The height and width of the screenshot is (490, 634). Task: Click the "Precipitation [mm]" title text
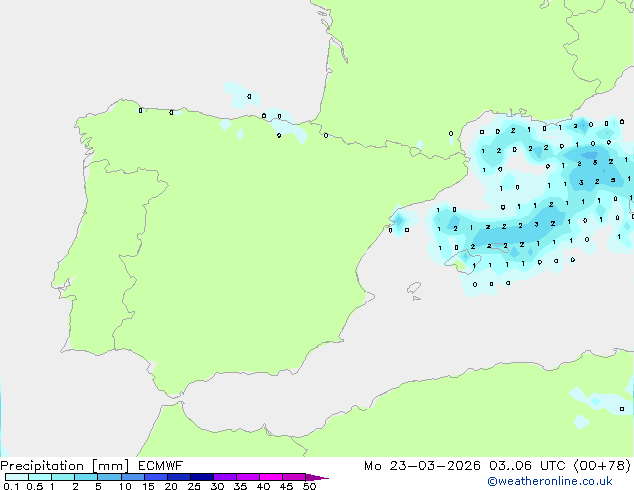pyautogui.click(x=65, y=466)
